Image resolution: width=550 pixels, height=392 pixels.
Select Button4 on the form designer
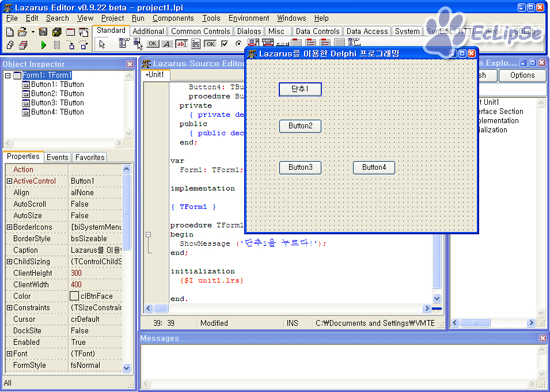(x=374, y=167)
